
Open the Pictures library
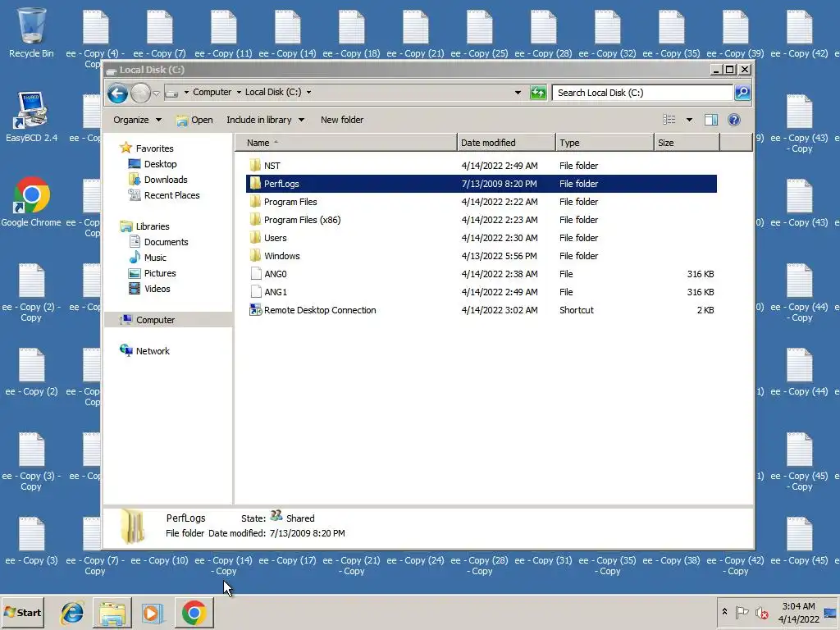pyautogui.click(x=160, y=272)
